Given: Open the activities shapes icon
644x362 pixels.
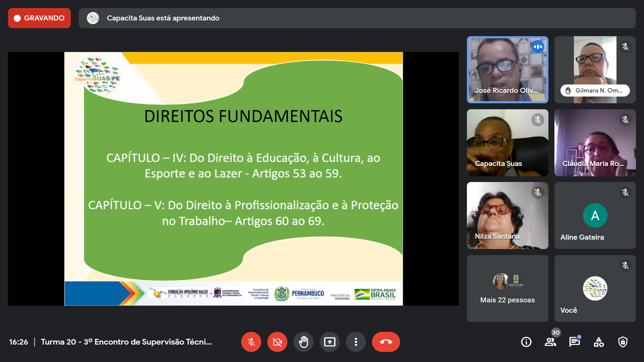Looking at the screenshot, I should (599, 342).
